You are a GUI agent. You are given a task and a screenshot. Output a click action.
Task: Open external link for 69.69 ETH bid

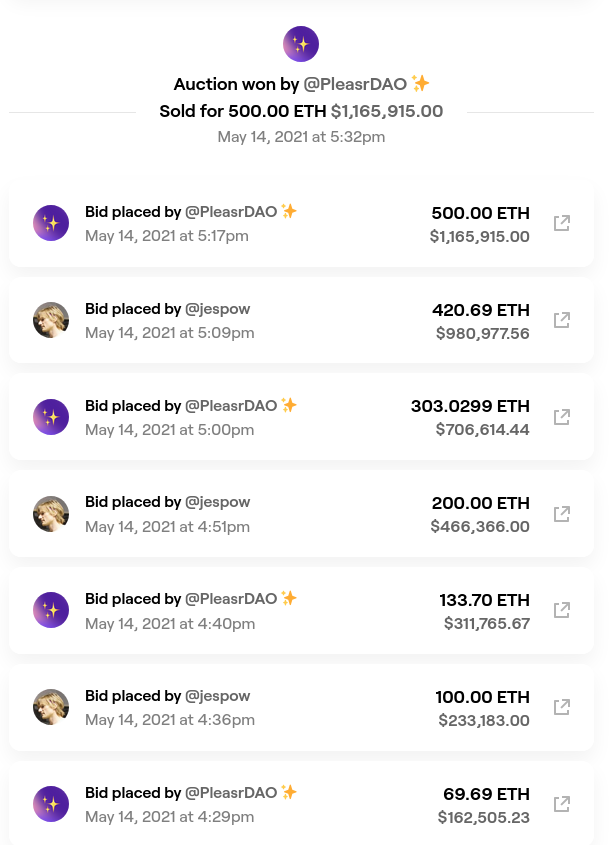pyautogui.click(x=562, y=804)
